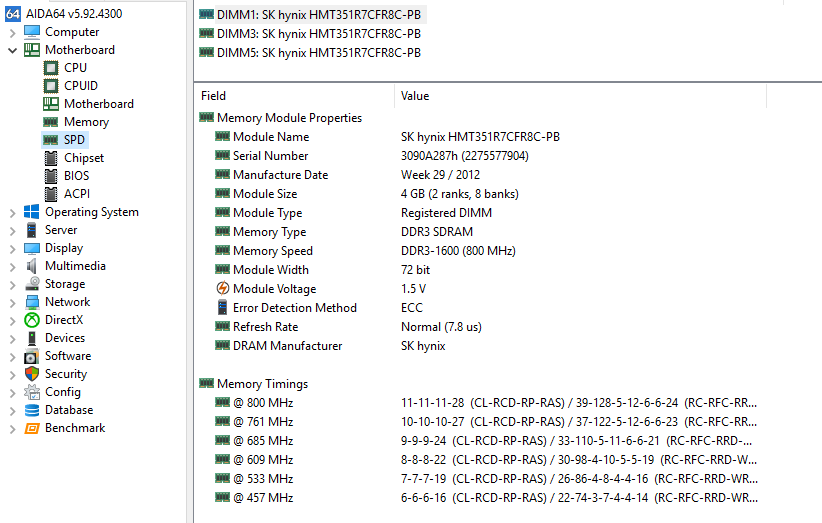Click the Motherboard category icon
Image resolution: width=822 pixels, height=523 pixels.
click(x=31, y=50)
